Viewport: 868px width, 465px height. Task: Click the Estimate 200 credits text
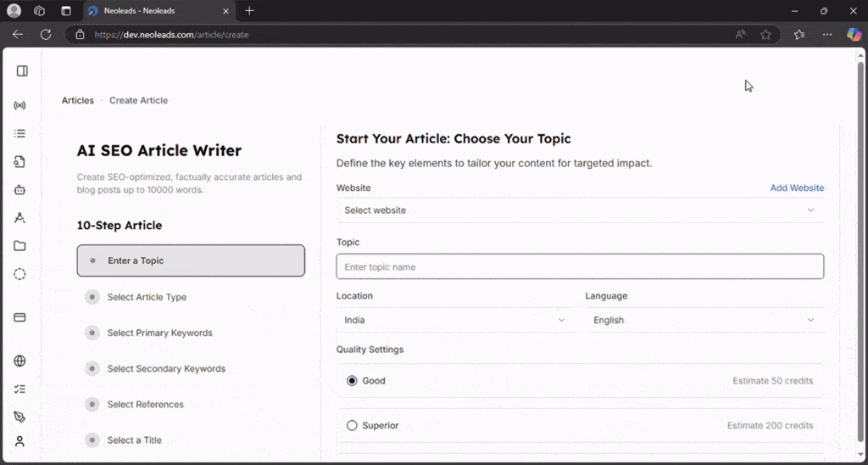pyautogui.click(x=770, y=426)
